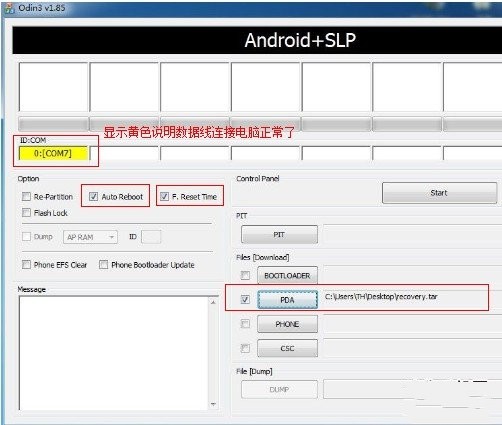The image size is (502, 425).
Task: Click the Odin3 app icon in title bar
Action: pyautogui.click(x=9, y=8)
